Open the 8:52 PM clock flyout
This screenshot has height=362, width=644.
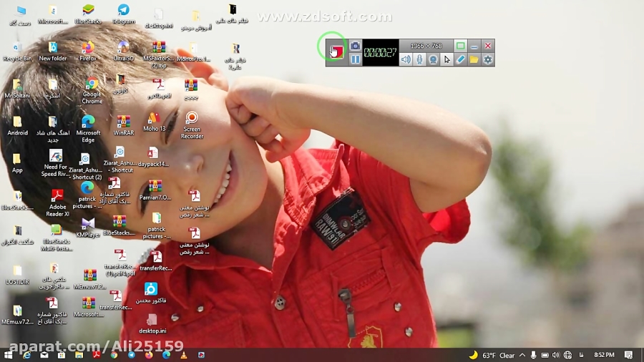604,355
